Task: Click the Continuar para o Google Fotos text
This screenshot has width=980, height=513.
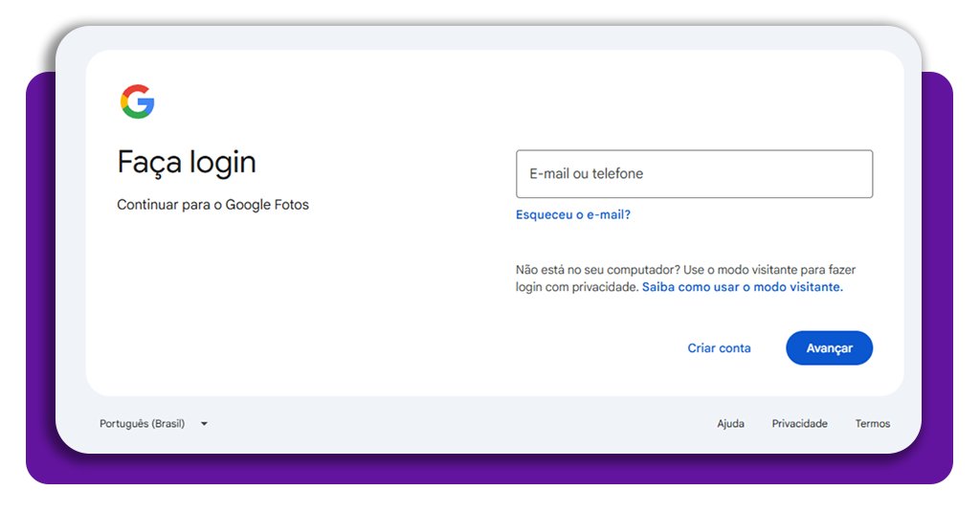Action: tap(212, 205)
